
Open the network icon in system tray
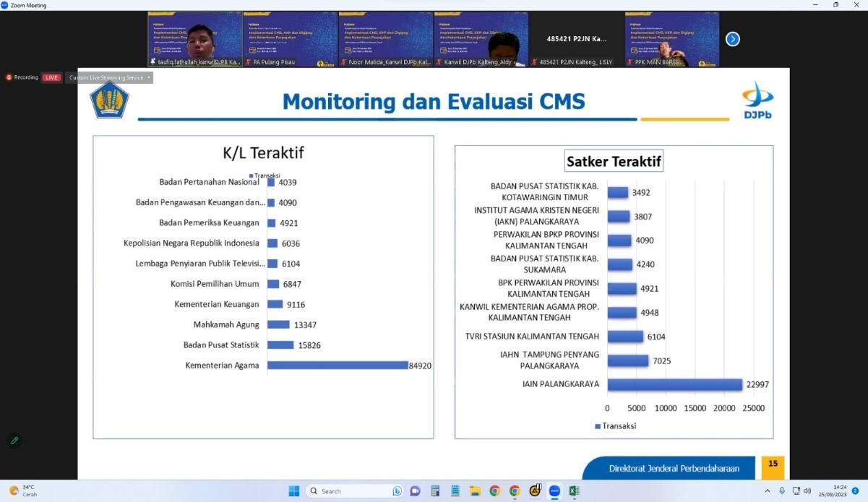click(796, 491)
